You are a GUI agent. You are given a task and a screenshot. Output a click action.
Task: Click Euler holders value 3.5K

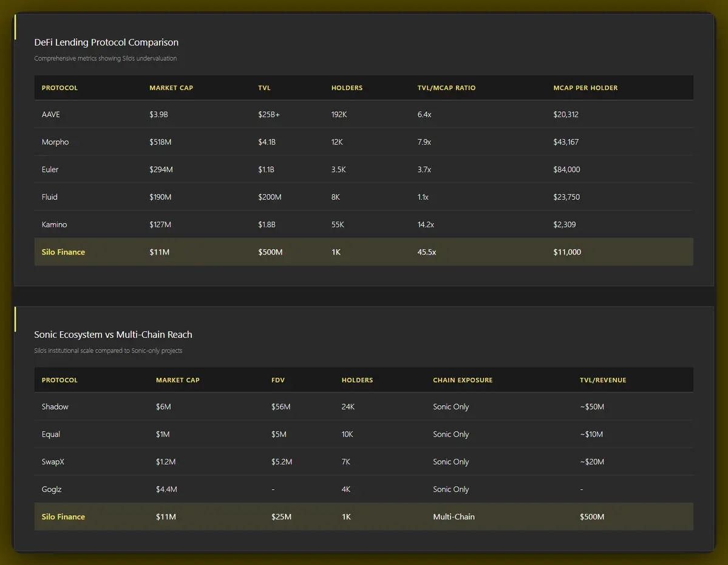[x=338, y=169]
